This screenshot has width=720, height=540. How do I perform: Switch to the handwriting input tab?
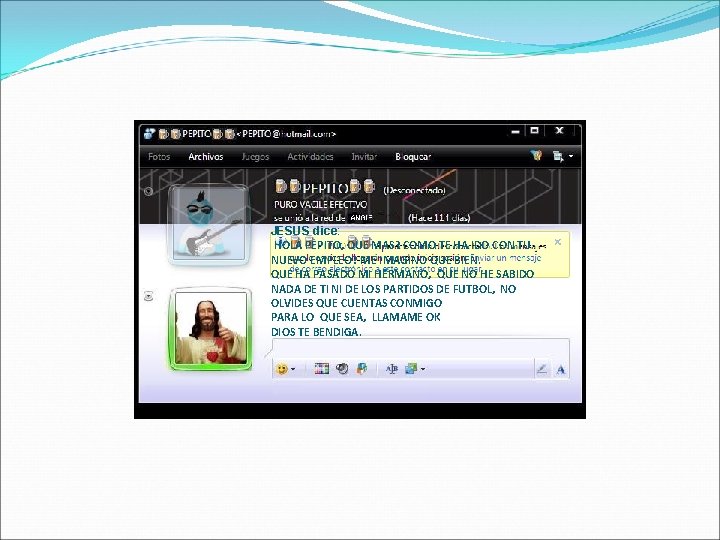[542, 369]
